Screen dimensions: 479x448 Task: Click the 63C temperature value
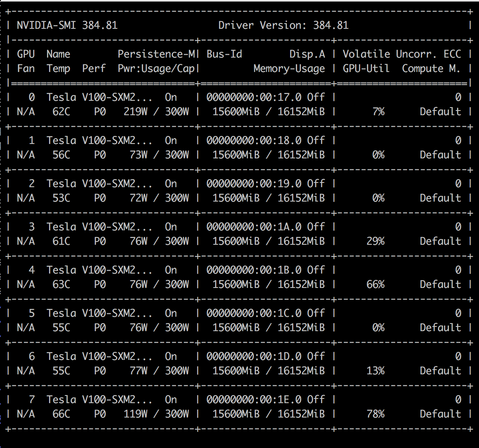(61, 285)
